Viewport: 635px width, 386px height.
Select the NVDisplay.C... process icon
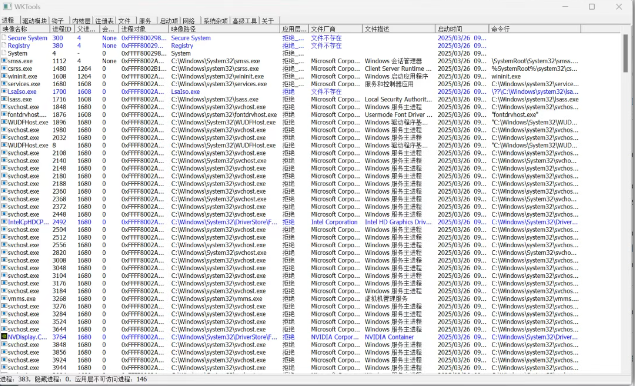coord(4,337)
